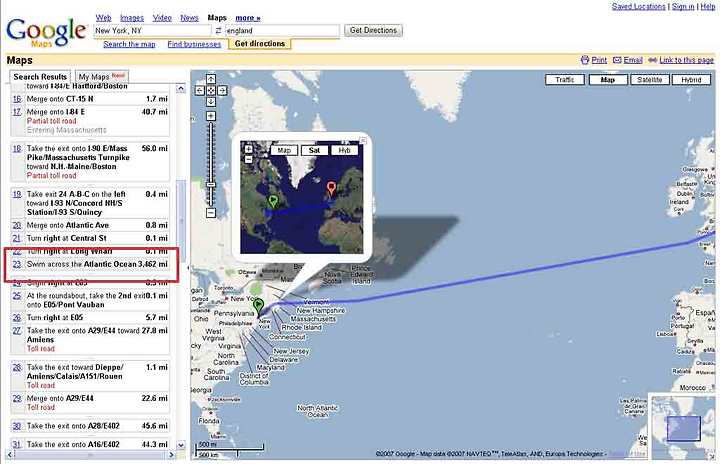Click Link to this page
The image size is (720, 464).
click(686, 60)
